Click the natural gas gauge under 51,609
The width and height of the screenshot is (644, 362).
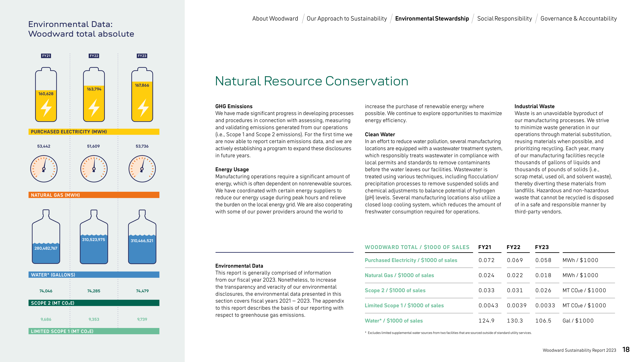(x=94, y=169)
